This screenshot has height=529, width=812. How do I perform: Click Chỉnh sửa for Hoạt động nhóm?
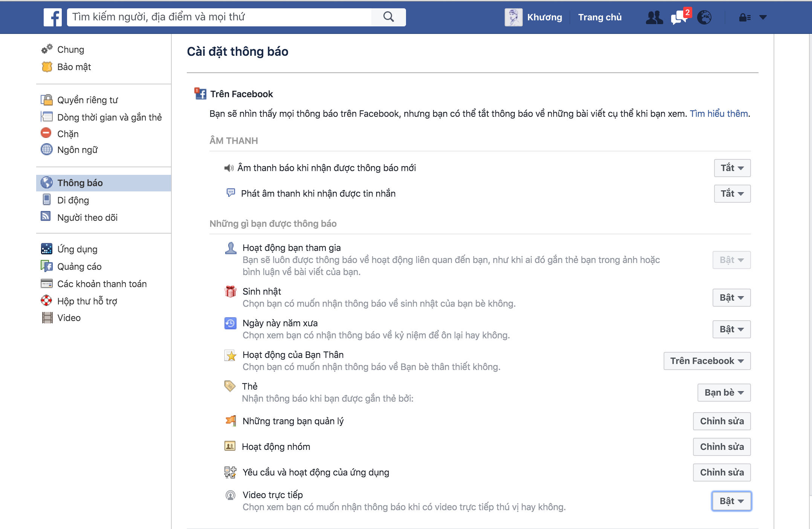click(721, 446)
